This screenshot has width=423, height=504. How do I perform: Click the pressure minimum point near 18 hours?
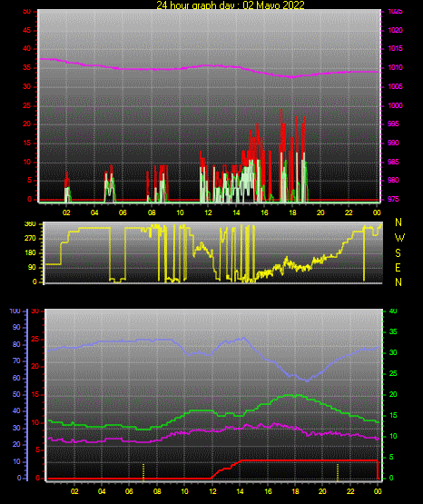(292, 77)
